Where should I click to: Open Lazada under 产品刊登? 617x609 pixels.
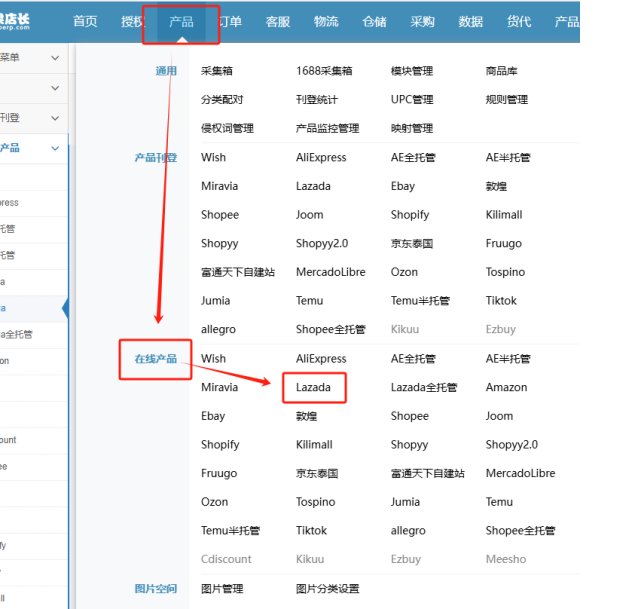313,186
